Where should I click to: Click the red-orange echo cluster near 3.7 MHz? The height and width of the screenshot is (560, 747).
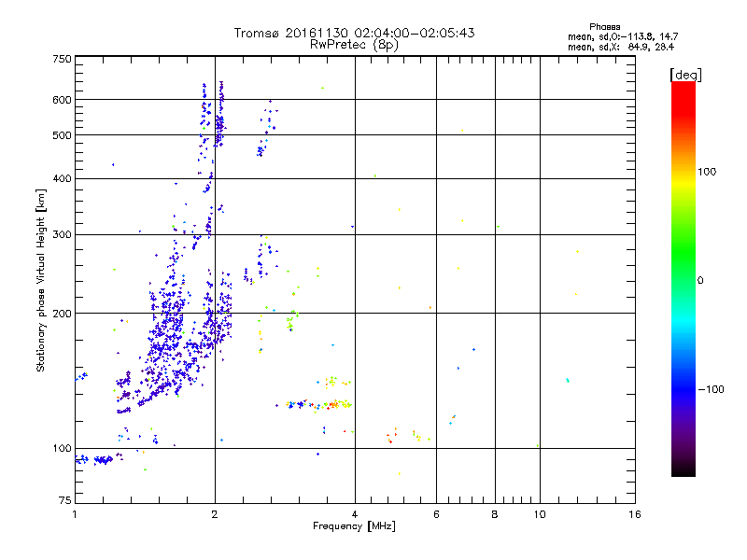[x=333, y=405]
